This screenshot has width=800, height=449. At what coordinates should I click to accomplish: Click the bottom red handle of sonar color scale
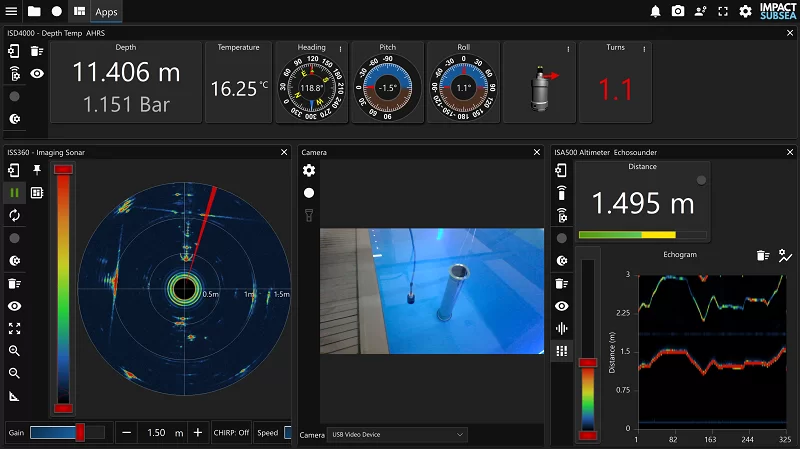[x=63, y=408]
